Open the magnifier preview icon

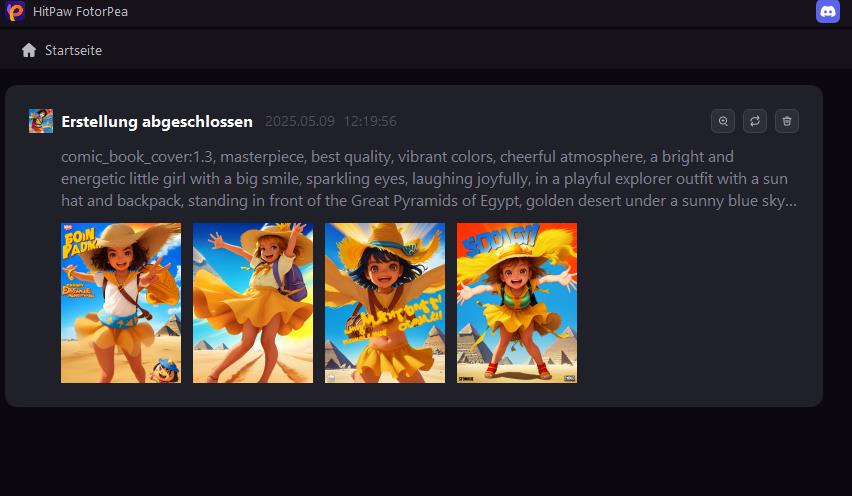click(x=723, y=121)
